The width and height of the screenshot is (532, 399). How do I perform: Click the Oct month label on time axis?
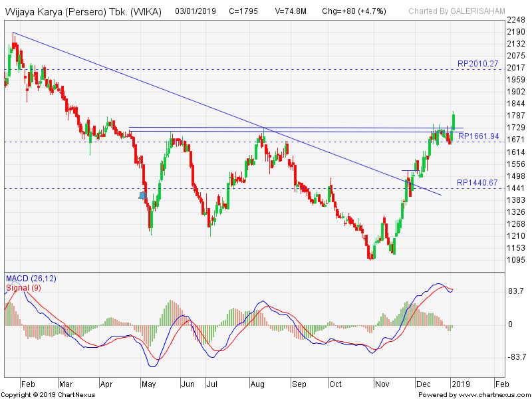point(335,384)
